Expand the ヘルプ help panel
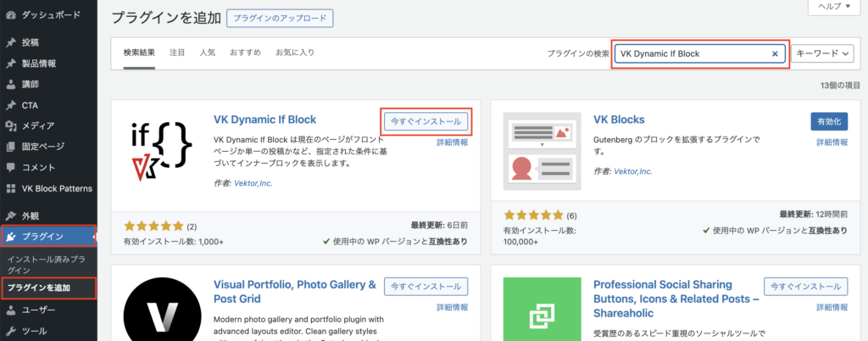The height and width of the screenshot is (341, 868). 836,7
